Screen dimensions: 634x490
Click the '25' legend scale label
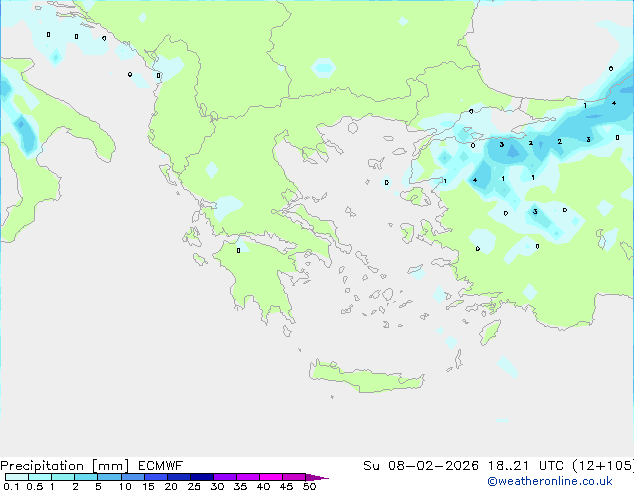(x=194, y=486)
